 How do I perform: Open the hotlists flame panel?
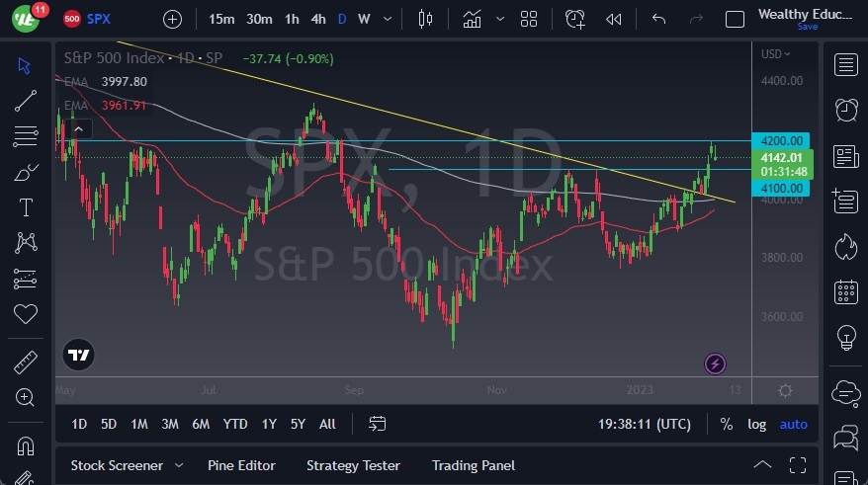click(x=846, y=247)
